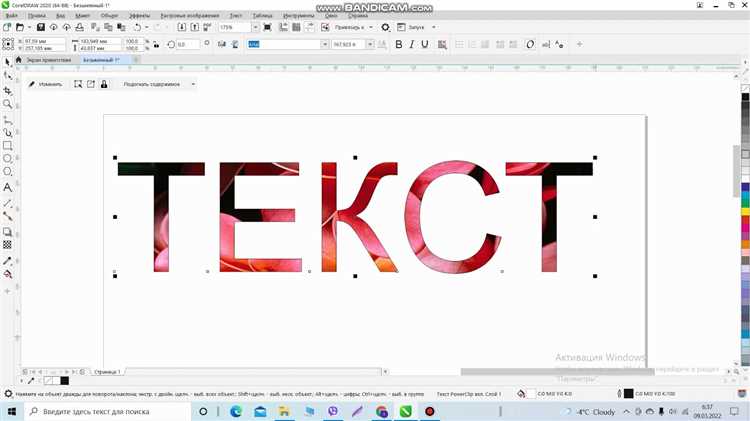Click the Welcome screen home icon
The image size is (750, 421).
coord(19,60)
